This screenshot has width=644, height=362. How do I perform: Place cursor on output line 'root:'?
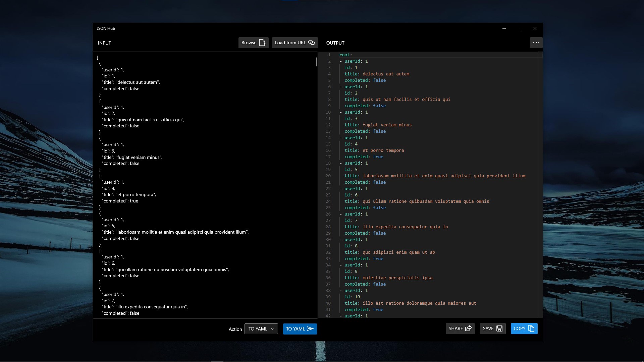click(345, 55)
